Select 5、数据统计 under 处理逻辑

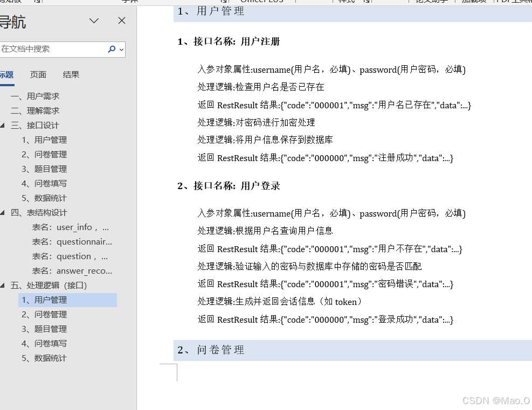44,358
